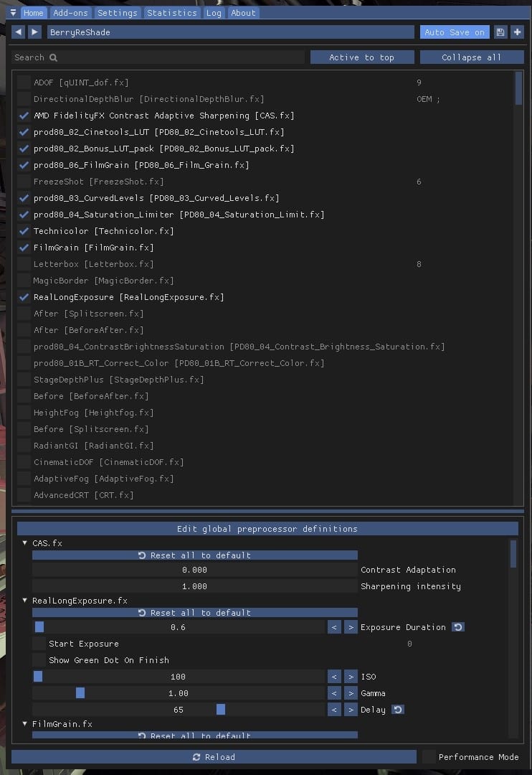
Task: Reset the Delay value with its undo icon
Action: 398,710
